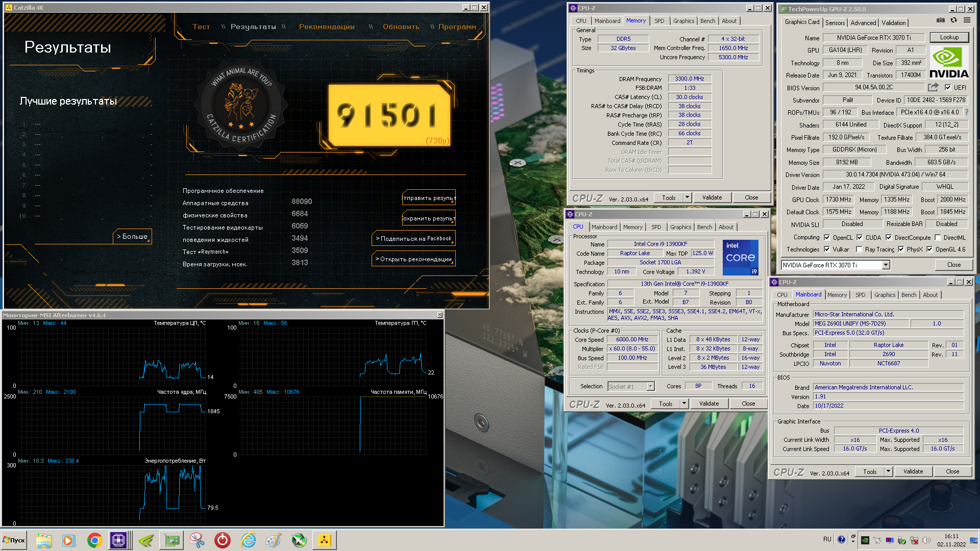The image size is (980, 551).
Task: Open Paint from the taskbar
Action: tap(274, 540)
